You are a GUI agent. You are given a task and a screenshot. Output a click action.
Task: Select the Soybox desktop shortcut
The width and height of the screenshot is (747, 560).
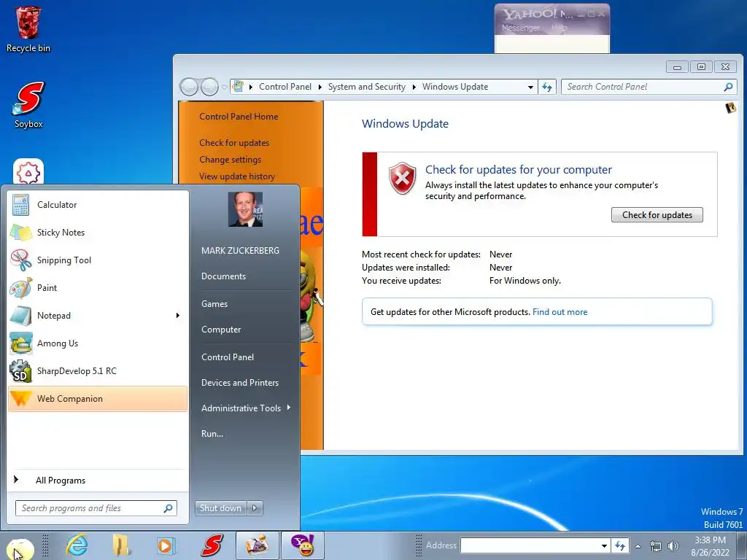coord(28,105)
